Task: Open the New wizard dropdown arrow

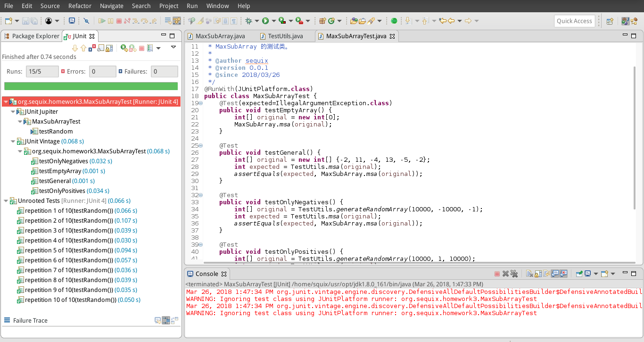Action: coord(17,21)
